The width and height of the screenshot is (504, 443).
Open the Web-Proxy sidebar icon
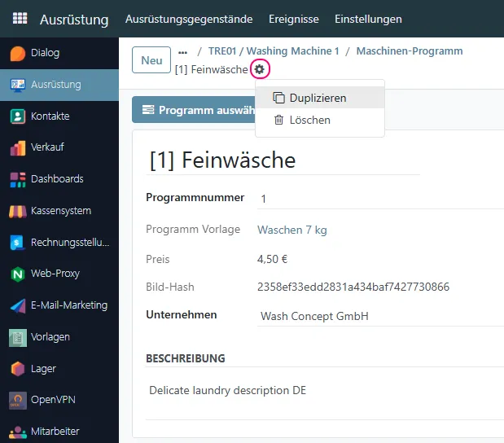[18, 274]
